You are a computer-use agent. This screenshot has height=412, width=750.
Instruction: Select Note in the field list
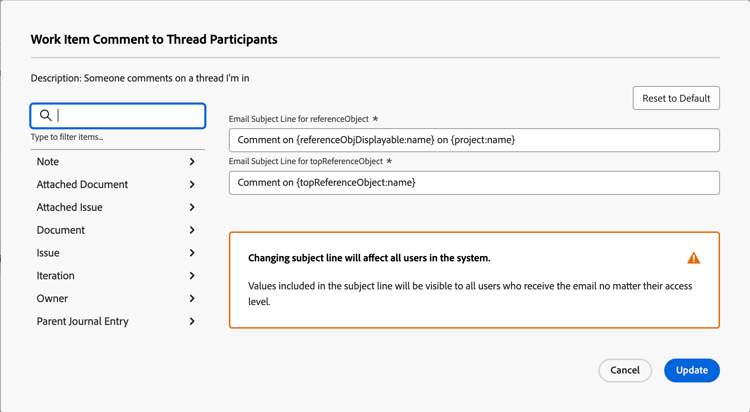pyautogui.click(x=48, y=162)
